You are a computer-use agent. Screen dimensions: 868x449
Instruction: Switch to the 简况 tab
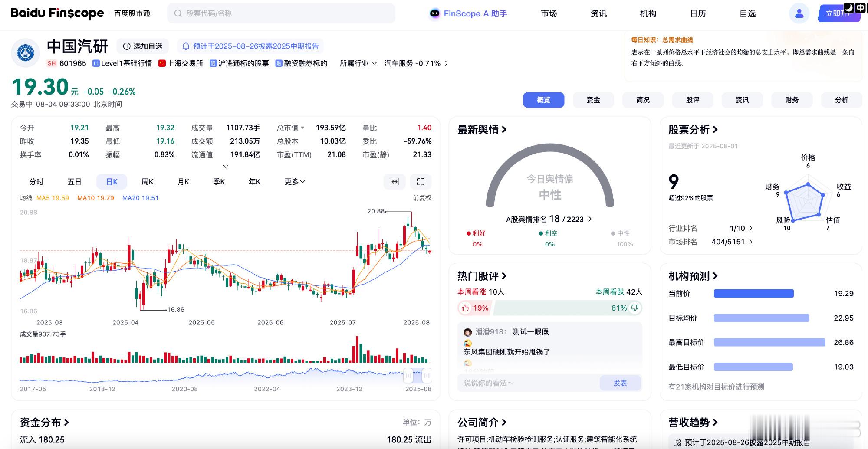(x=643, y=100)
